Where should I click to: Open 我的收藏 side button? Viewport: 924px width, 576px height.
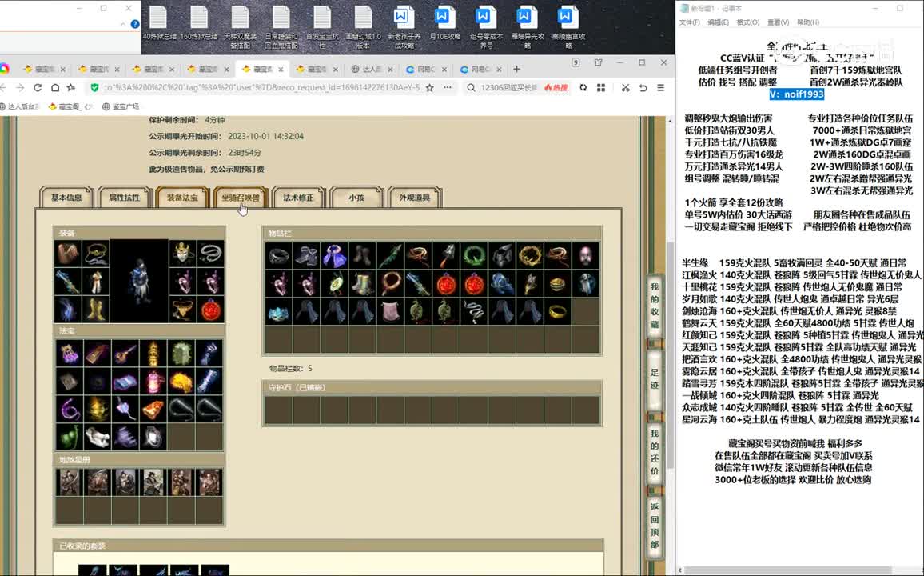click(655, 306)
